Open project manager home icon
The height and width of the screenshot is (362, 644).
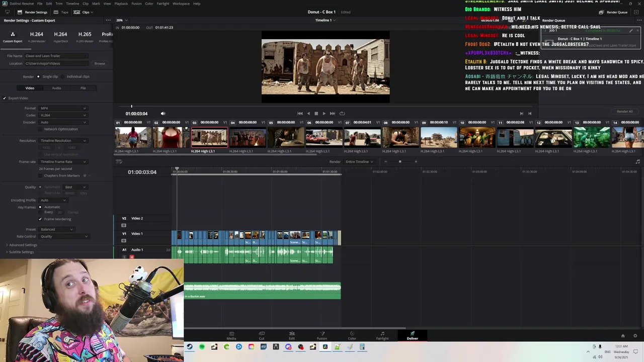[x=623, y=336]
